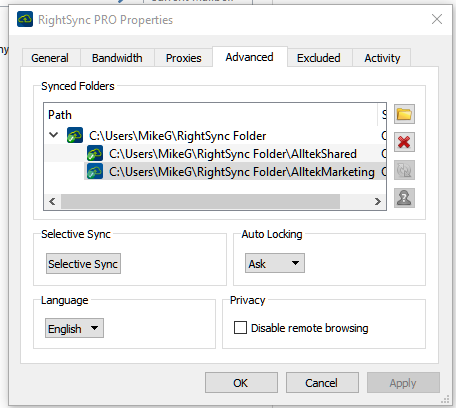Click the cloud icon of AlltekMarketing folder
The height and width of the screenshot is (408, 456).
tap(95, 171)
